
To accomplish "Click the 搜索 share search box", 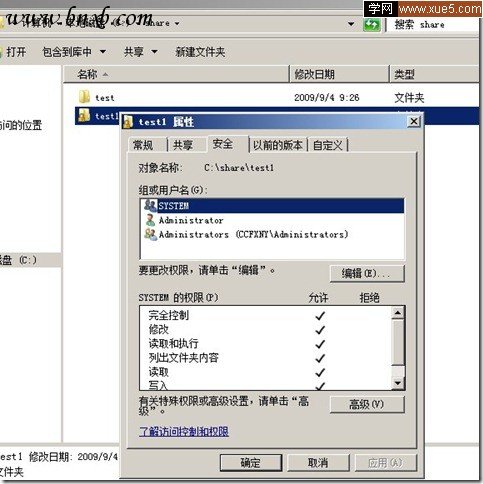I will [433, 25].
